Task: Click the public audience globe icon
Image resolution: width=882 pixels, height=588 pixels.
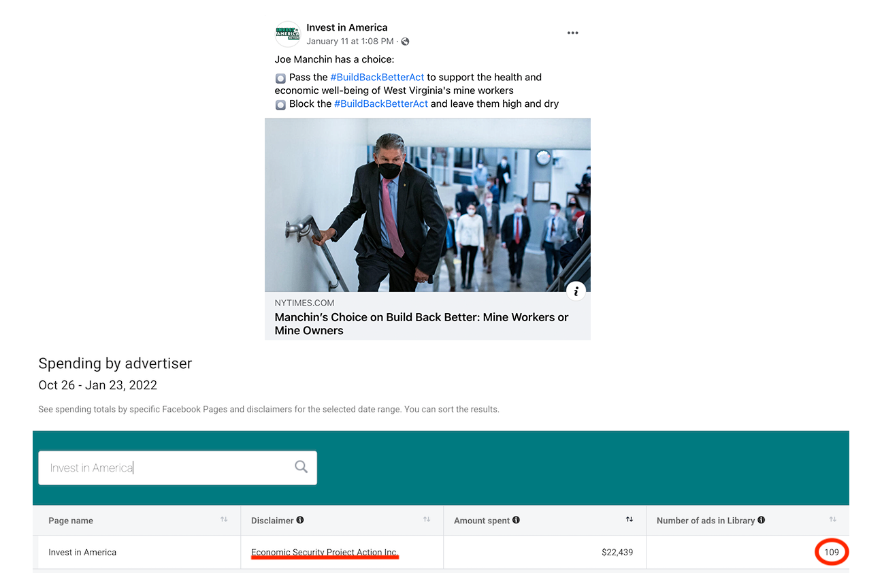Action: pyautogui.click(x=406, y=42)
